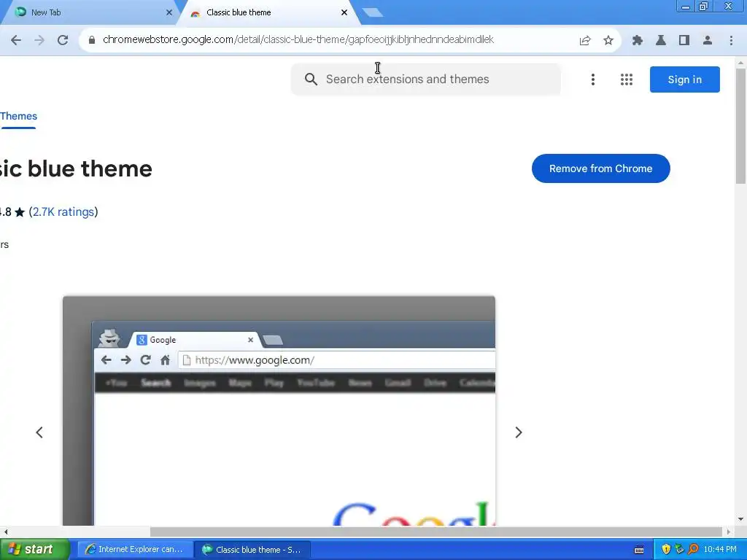Open the web store three-dot options menu
This screenshot has width=747, height=560.
coord(592,79)
